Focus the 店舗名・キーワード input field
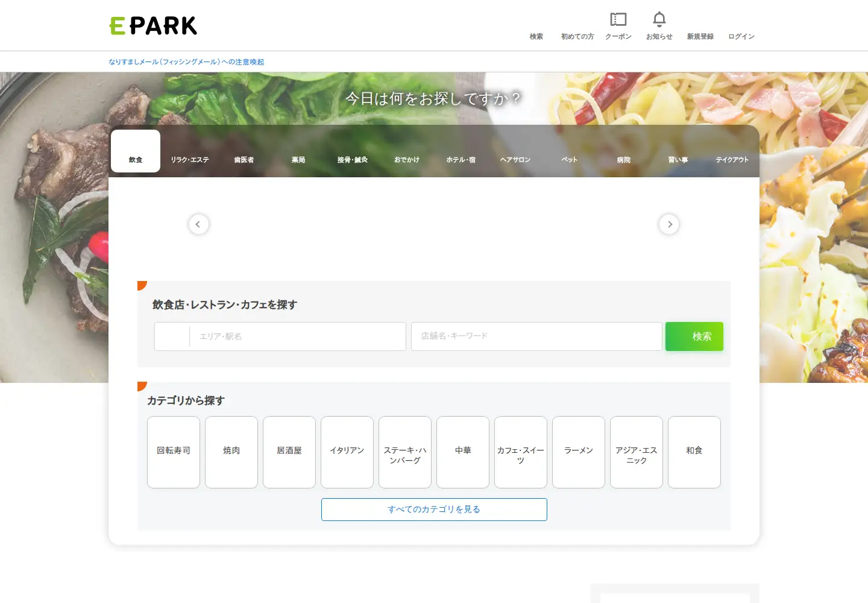The height and width of the screenshot is (603, 868). [536, 336]
